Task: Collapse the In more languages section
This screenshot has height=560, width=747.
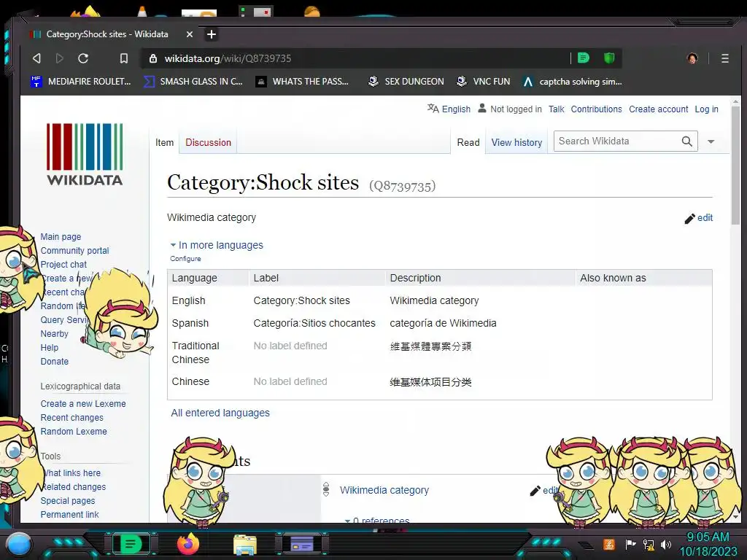Action: [217, 245]
